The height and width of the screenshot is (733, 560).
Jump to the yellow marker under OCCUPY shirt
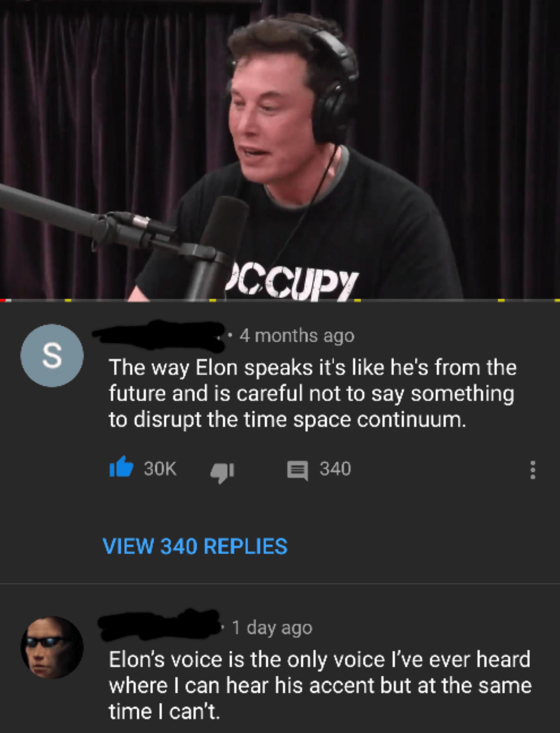[357, 300]
